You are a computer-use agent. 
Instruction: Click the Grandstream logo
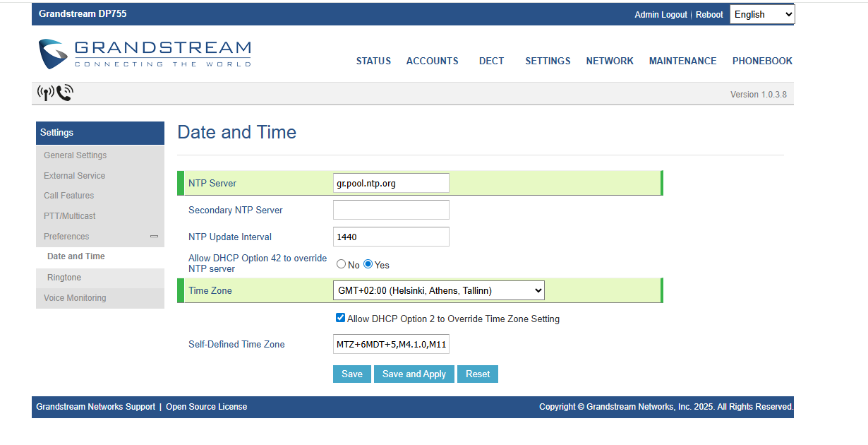[x=145, y=54]
